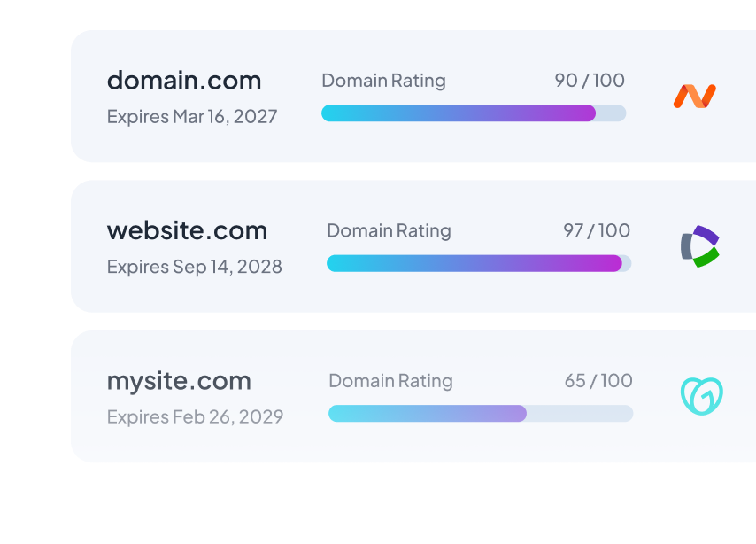Click the Domain Rating bar on website.com card
Viewport: 756px width, 544px height.
click(478, 263)
